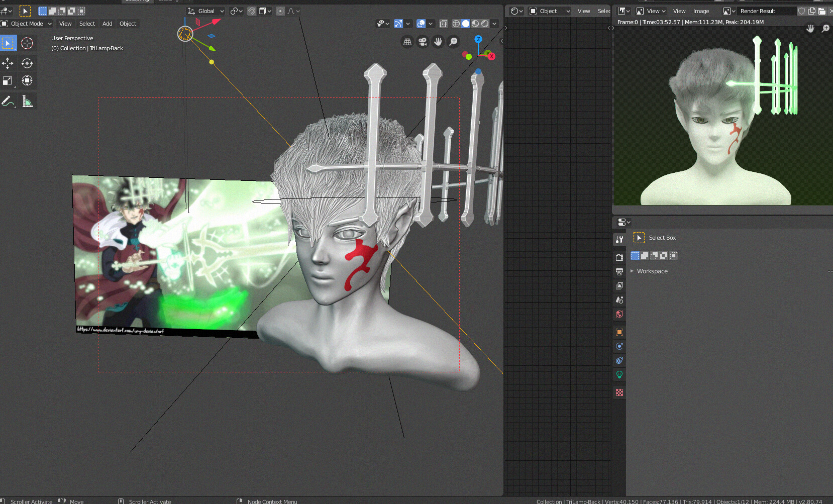Open the Scene properties tab
Screen dimensions: 833x504
click(x=619, y=300)
